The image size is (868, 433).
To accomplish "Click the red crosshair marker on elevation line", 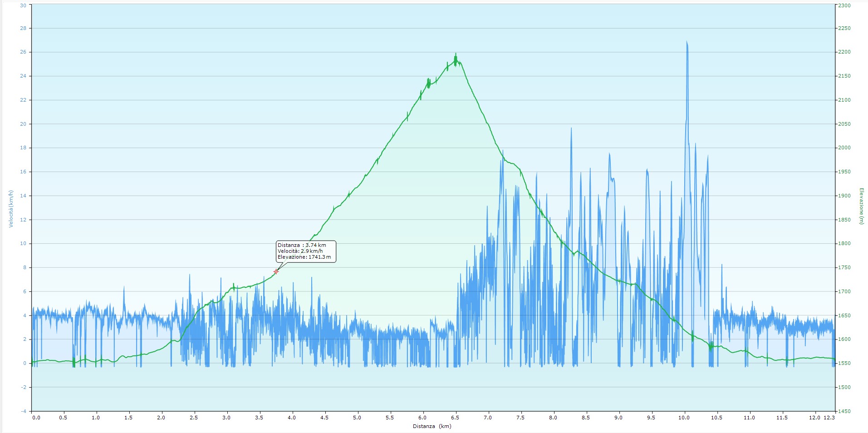I will click(x=276, y=271).
